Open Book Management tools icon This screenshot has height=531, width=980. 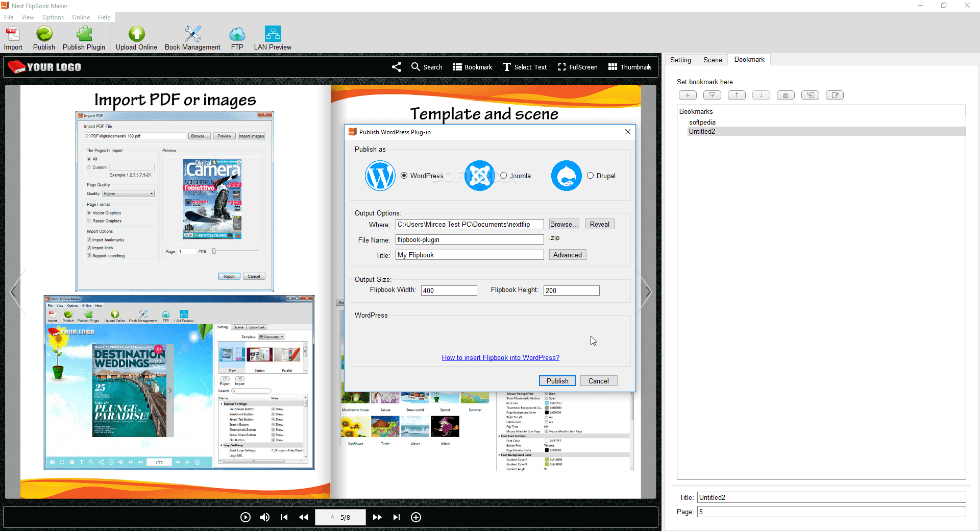coord(192,38)
